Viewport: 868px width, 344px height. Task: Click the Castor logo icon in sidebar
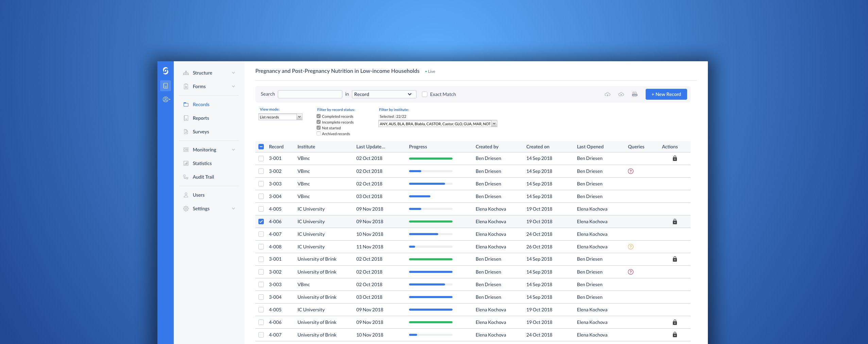166,71
